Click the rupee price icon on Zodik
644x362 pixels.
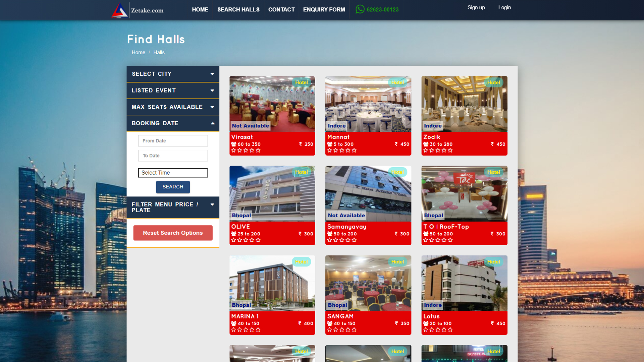(492, 144)
